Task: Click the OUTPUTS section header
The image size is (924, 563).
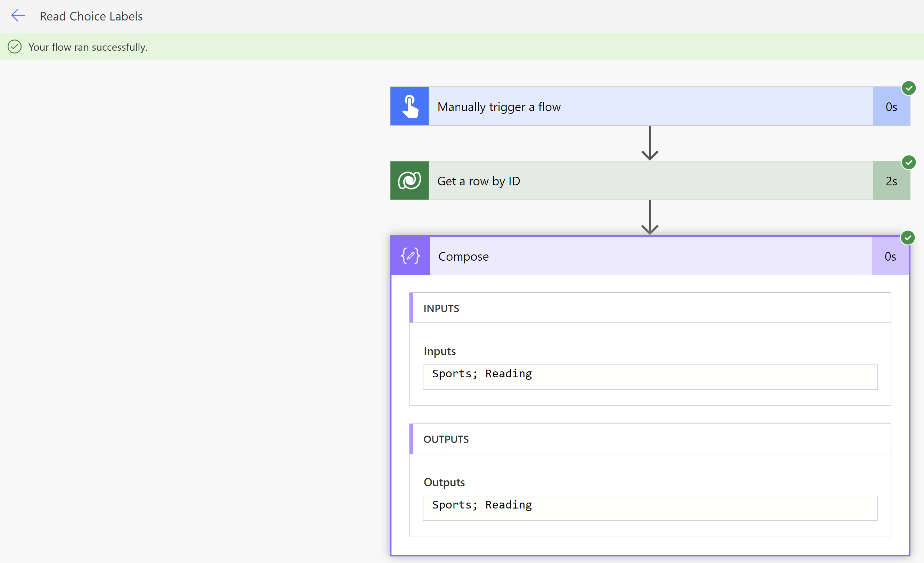Action: tap(446, 439)
